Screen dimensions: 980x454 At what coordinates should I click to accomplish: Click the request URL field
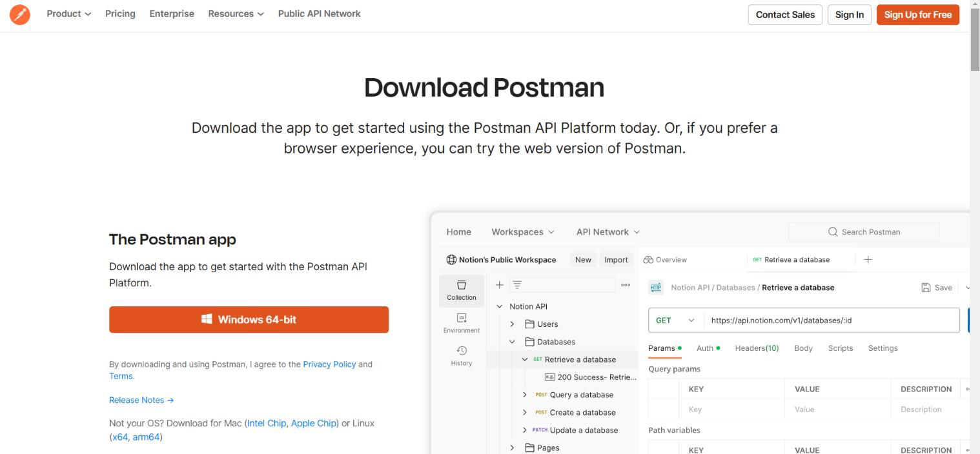click(x=833, y=320)
